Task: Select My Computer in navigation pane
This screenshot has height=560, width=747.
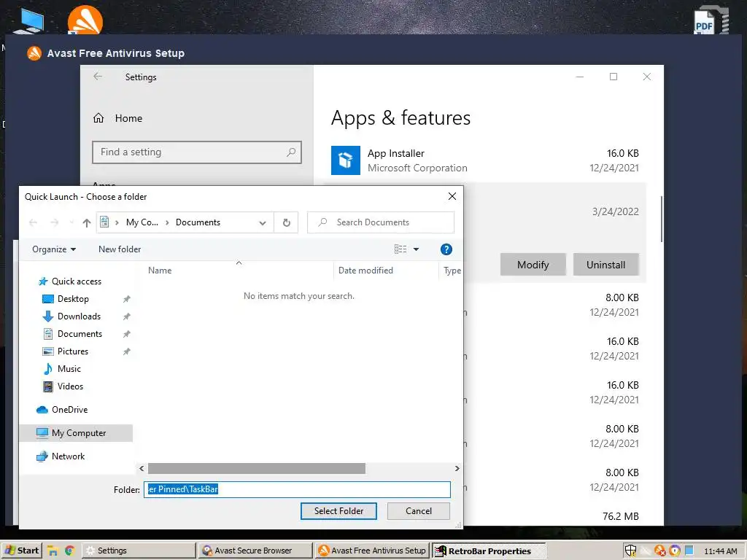Action: pyautogui.click(x=76, y=433)
